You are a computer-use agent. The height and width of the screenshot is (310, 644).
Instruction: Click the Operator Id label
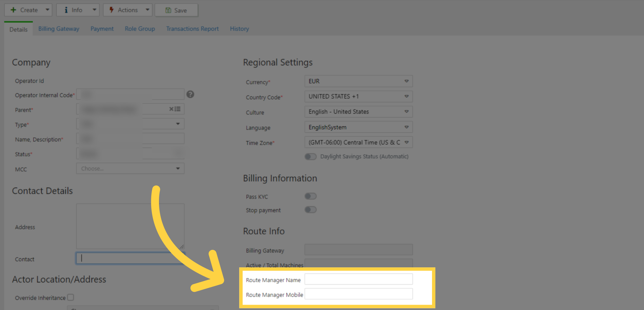[x=30, y=81]
